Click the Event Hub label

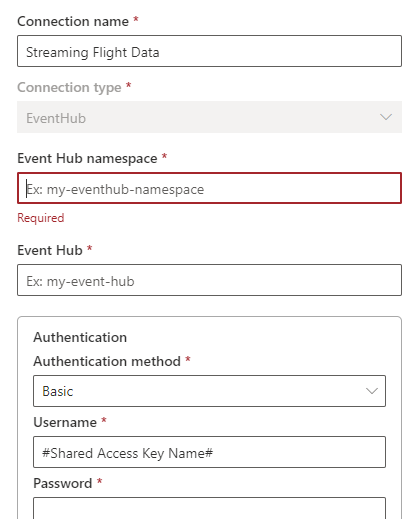point(50,250)
